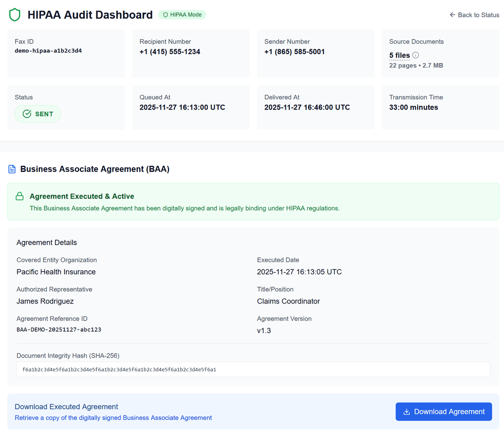The image size is (504, 434).
Task: Follow the Retrieve a copy agreement link
Action: point(113,418)
